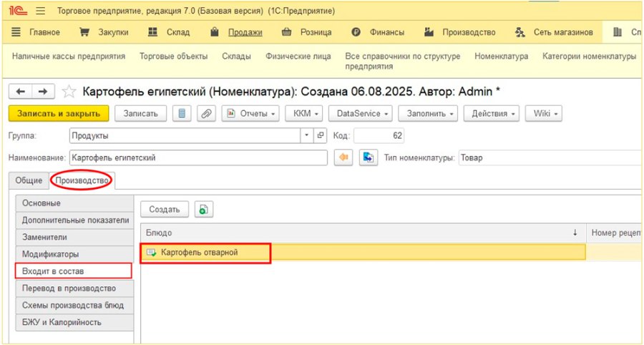Click the Наименование input field
The image size is (644, 345).
click(198, 157)
